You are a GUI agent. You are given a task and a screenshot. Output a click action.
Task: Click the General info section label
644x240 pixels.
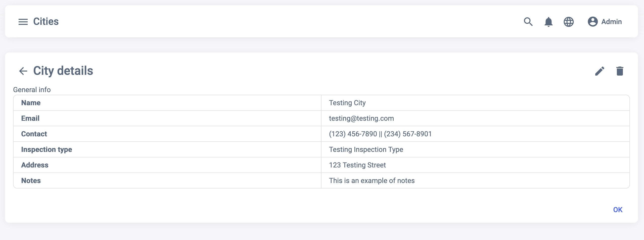[32, 90]
